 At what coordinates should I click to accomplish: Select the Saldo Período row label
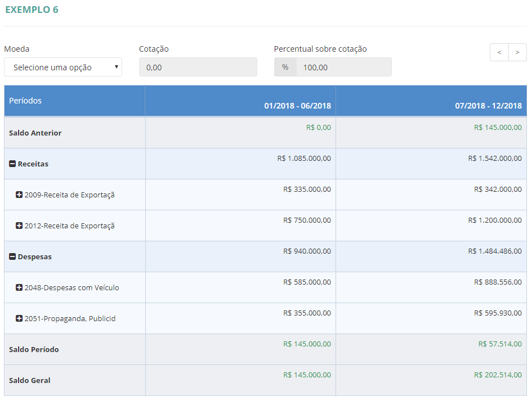point(34,350)
